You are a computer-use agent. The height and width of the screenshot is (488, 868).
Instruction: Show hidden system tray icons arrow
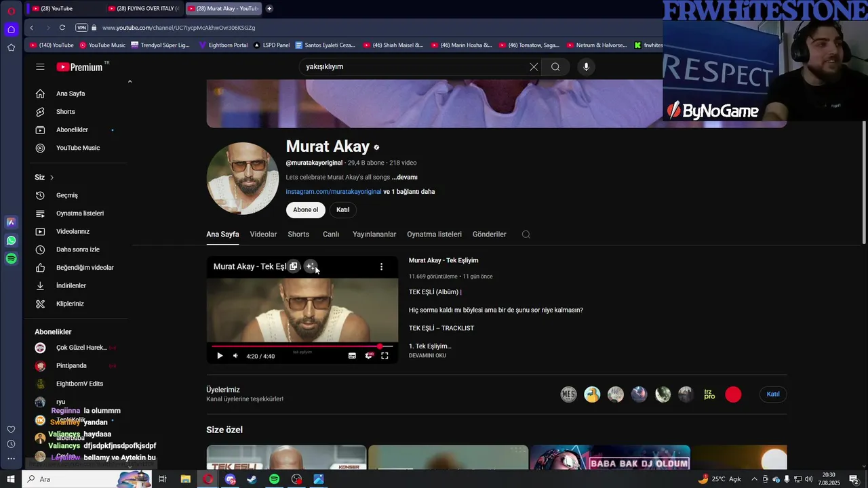coord(754,479)
